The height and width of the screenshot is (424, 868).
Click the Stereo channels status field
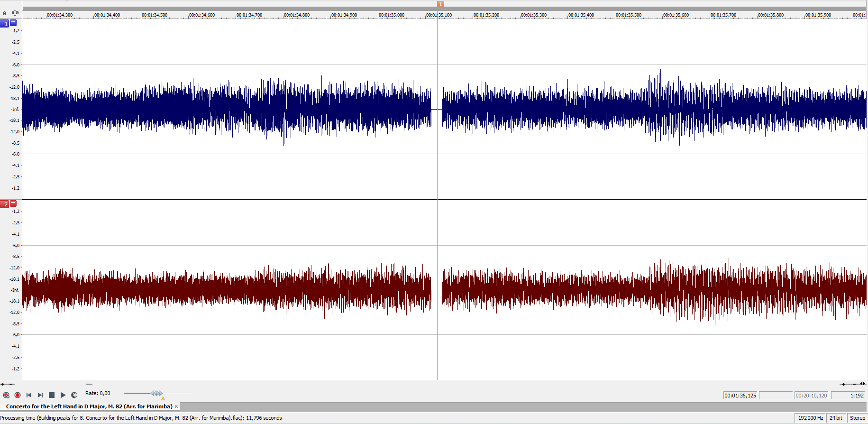pos(857,418)
